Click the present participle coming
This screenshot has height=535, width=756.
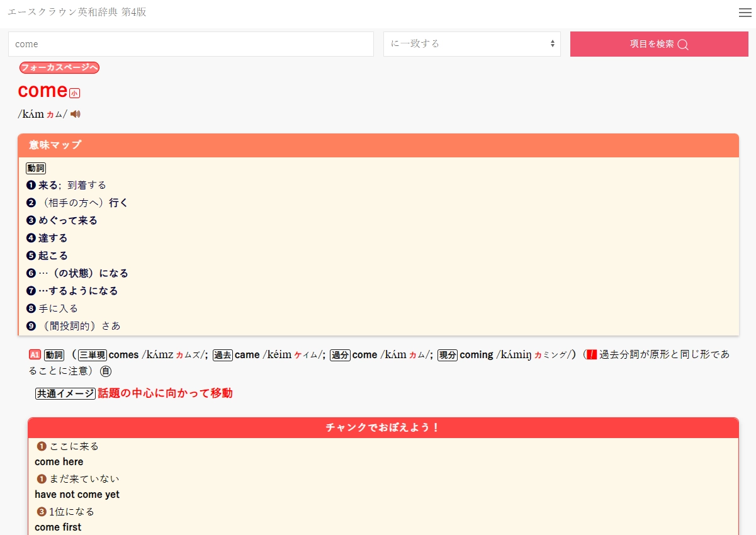(477, 355)
